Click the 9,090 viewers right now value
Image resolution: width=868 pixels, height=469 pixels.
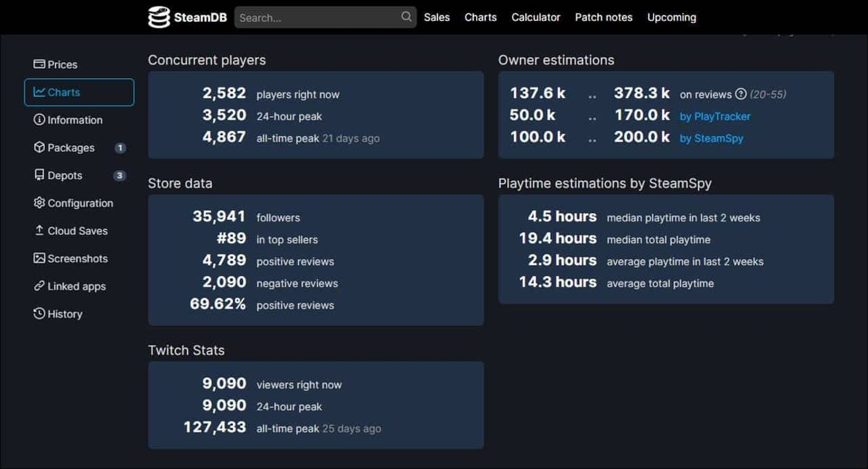(x=224, y=384)
